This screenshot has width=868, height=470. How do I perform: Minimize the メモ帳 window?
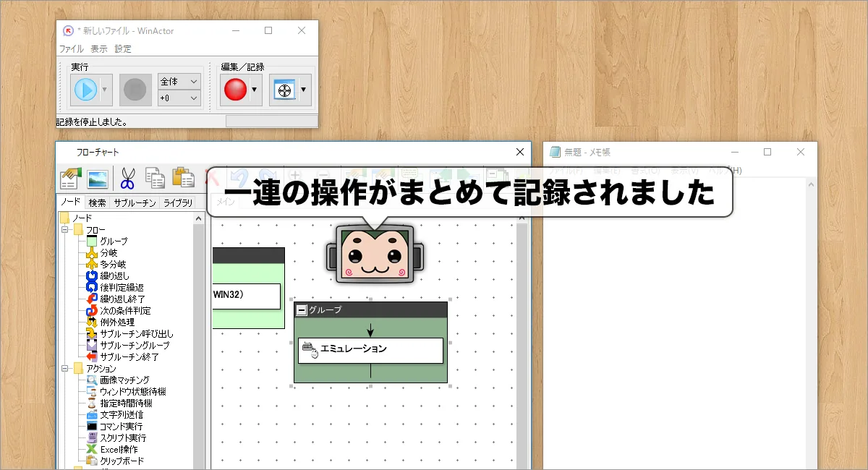734,152
